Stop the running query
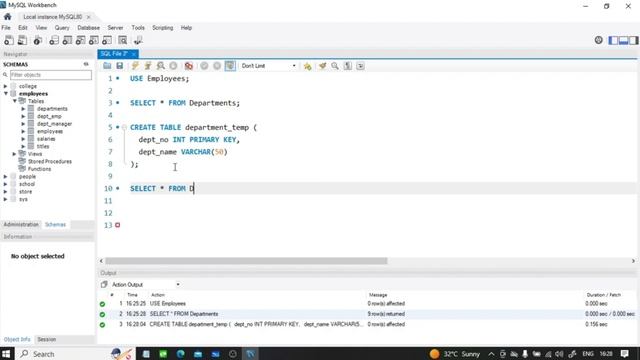The height and width of the screenshot is (360, 640). click(173, 66)
